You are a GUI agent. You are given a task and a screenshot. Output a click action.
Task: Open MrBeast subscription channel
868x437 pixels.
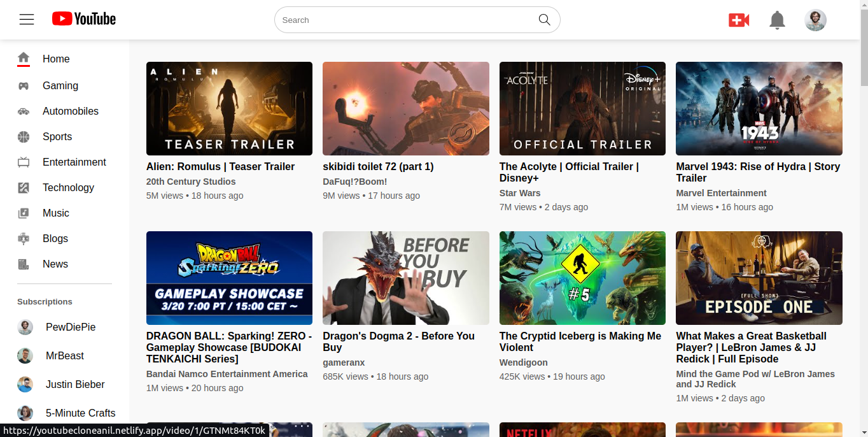click(64, 356)
